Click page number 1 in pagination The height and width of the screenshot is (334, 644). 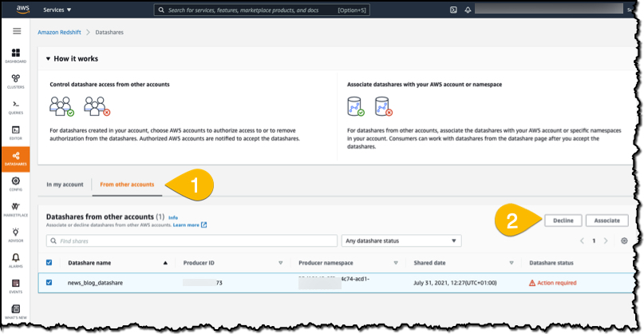tap(594, 241)
